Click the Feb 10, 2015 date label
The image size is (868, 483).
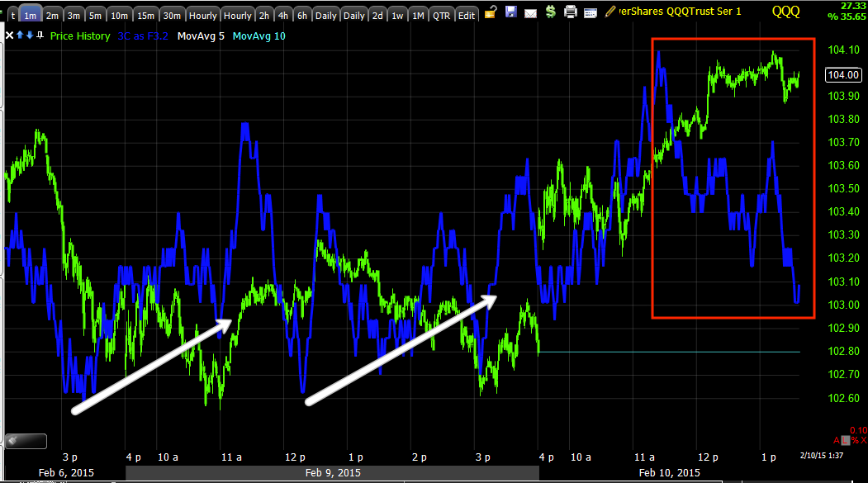click(669, 472)
